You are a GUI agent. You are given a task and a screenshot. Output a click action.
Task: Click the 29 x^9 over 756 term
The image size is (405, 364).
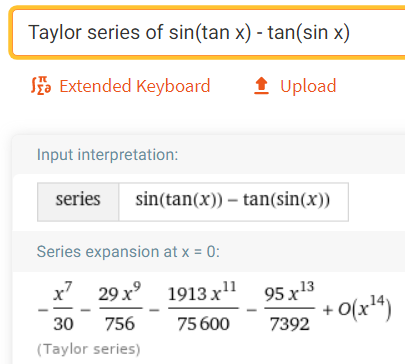pyautogui.click(x=120, y=307)
